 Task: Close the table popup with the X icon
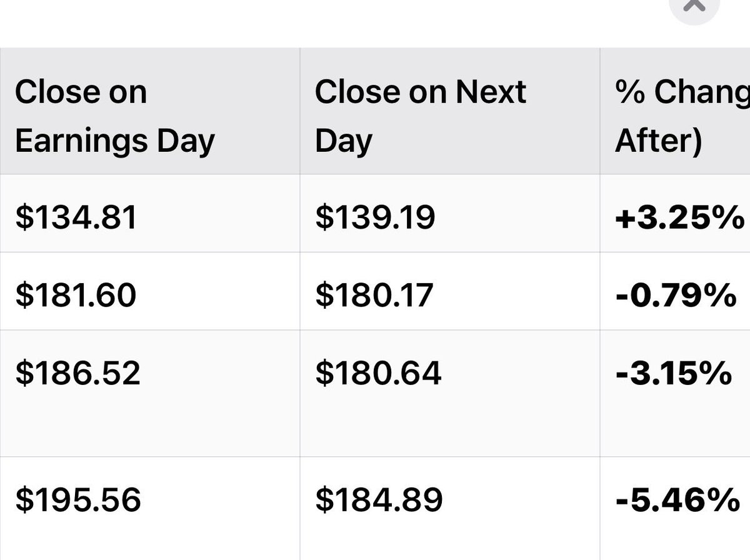pyautogui.click(x=695, y=6)
